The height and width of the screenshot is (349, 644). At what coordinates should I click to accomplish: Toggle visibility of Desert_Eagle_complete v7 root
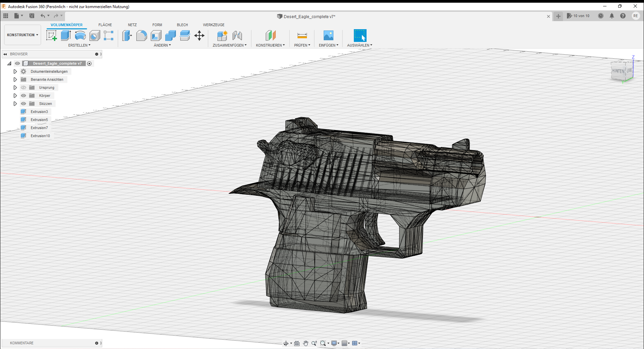click(17, 63)
